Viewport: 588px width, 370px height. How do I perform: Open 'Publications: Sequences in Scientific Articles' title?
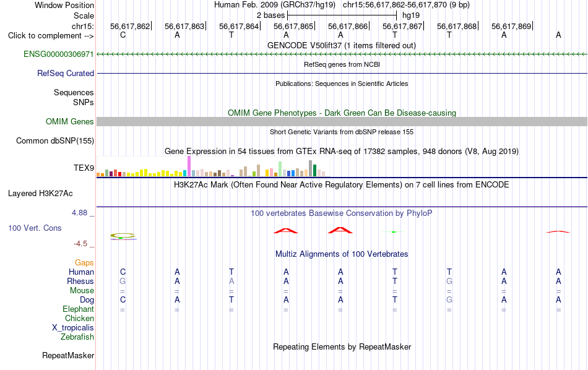pyautogui.click(x=342, y=84)
